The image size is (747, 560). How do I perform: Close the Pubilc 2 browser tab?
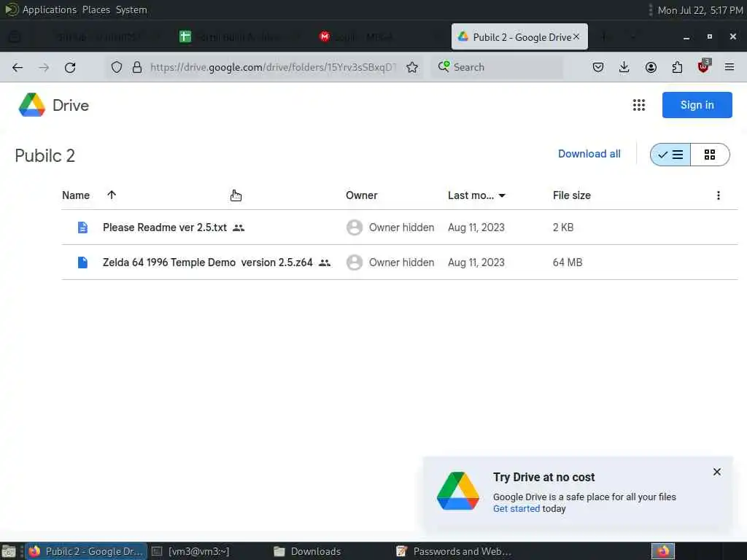coord(576,36)
